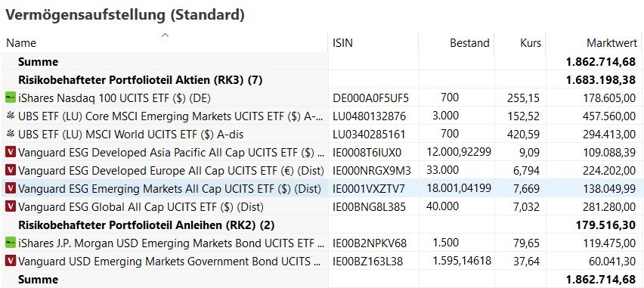Click UBS Core MSCI Emerging Markets logo icon

click(11, 116)
